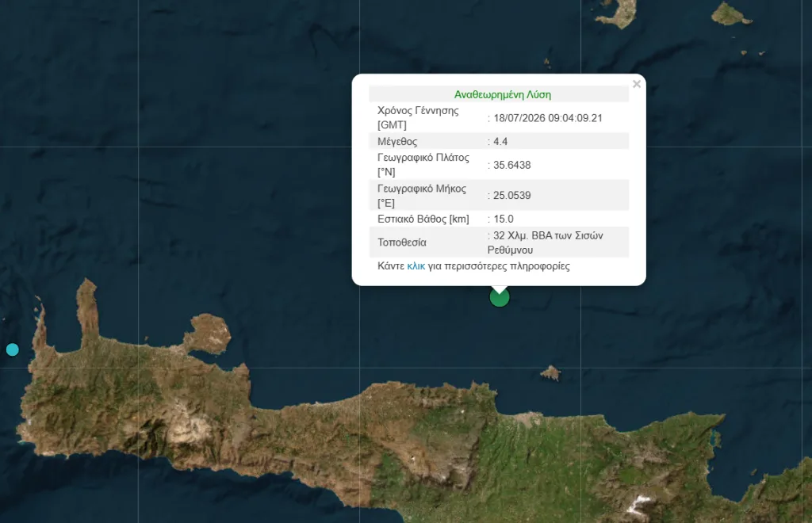The height and width of the screenshot is (523, 812).
Task: Click the 'Χρόνος Γέννησης [GMT]' label
Action: pos(418,117)
